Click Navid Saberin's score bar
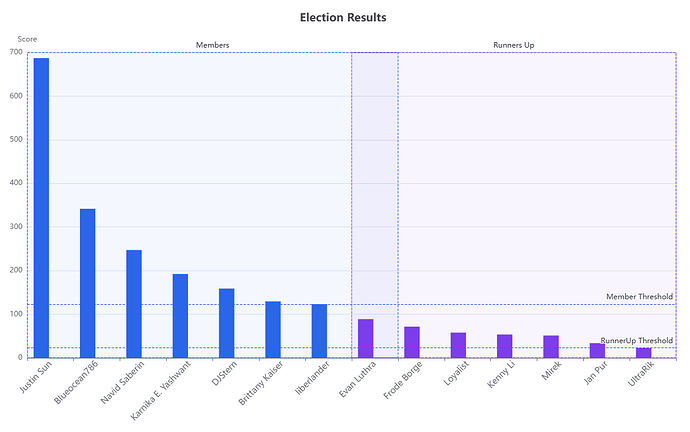The width and height of the screenshot is (690, 432). 134,303
